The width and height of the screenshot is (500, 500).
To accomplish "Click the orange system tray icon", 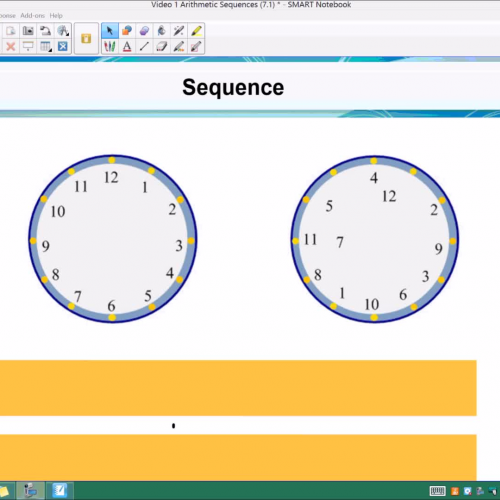I will (455, 491).
